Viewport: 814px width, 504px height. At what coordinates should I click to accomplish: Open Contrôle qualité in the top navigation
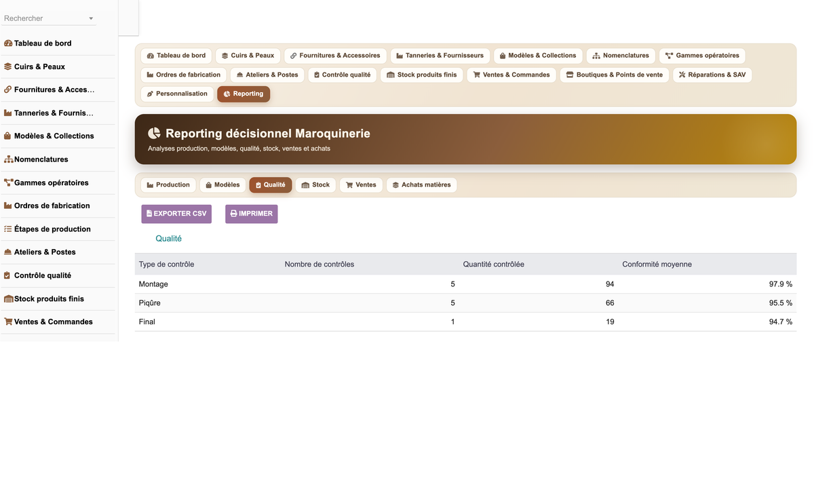pos(343,75)
